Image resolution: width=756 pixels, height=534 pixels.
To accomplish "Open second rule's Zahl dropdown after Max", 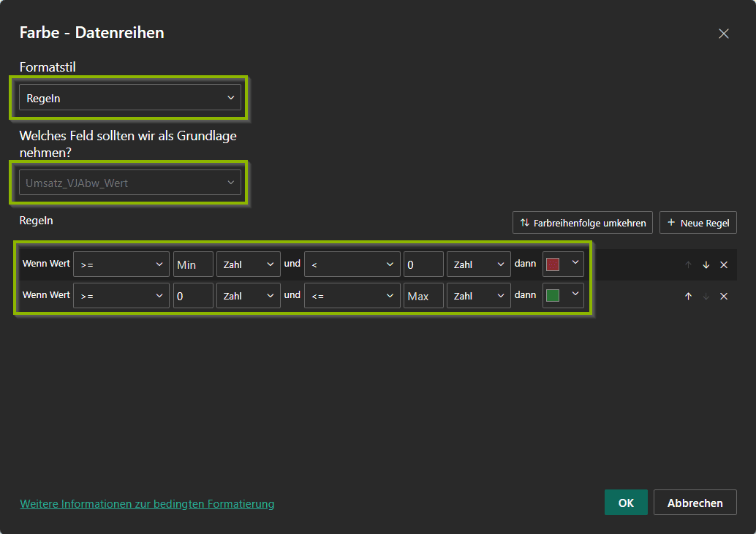I will [x=478, y=296].
